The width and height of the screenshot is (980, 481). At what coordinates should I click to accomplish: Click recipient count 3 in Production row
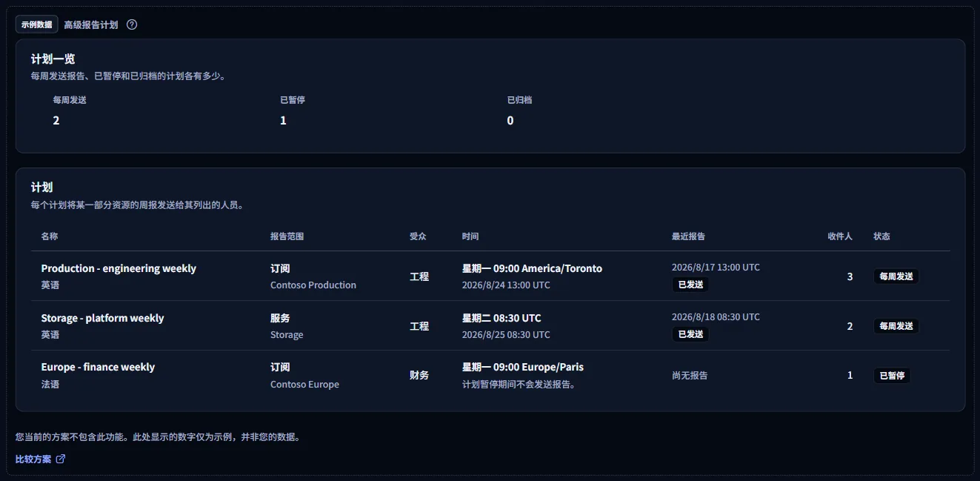850,276
